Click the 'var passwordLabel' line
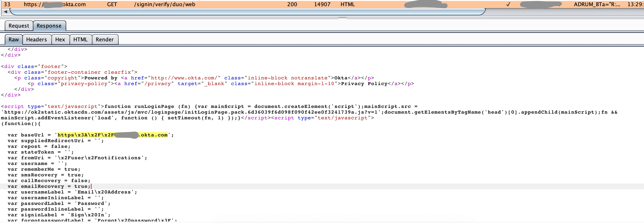This screenshot has width=644, height=223. pyautogui.click(x=59, y=204)
